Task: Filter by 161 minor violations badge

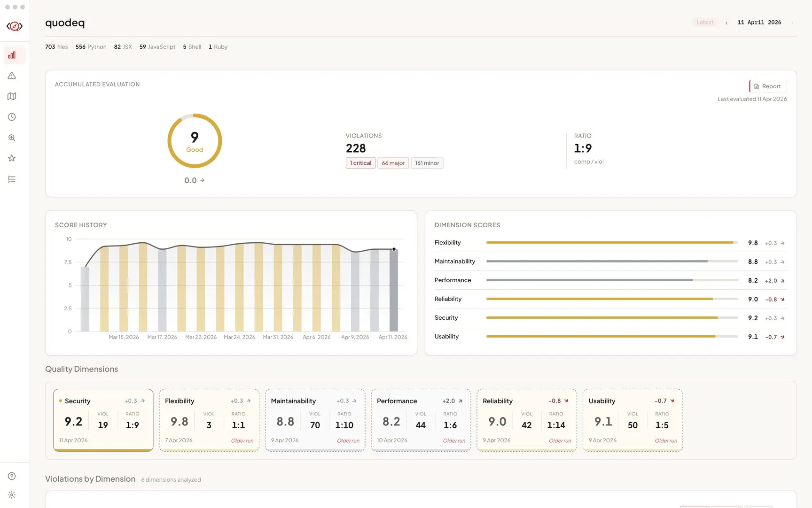Action: click(427, 163)
